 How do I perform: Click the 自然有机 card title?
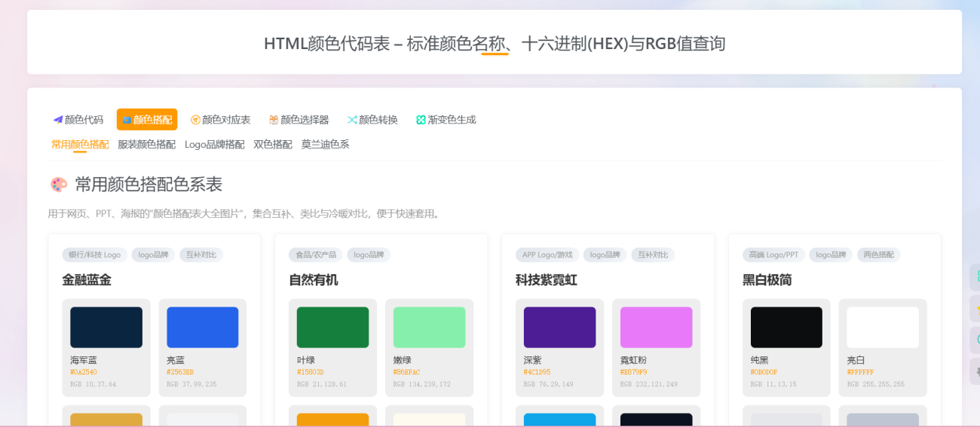[314, 280]
